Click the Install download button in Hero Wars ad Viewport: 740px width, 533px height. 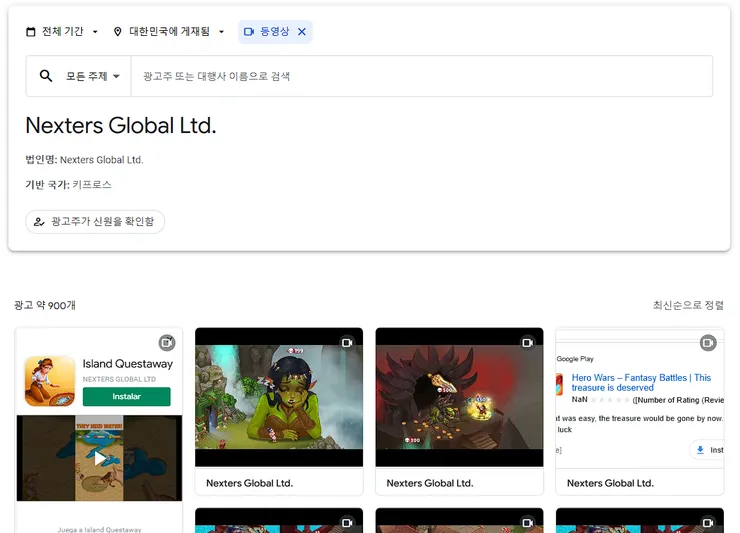click(x=709, y=450)
